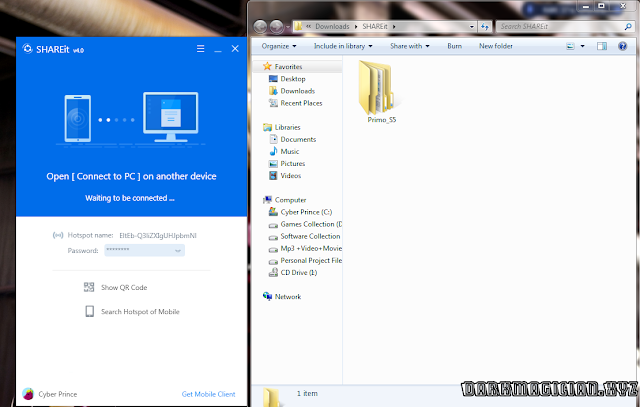Viewport: 640px width, 407px height.
Task: Open the Organize menu
Action: click(x=279, y=46)
